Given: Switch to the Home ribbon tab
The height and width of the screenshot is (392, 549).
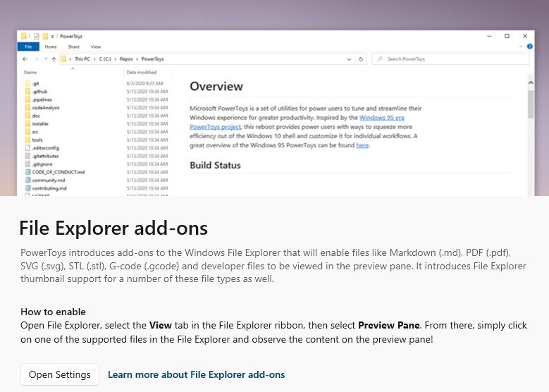Looking at the screenshot, I should 51,47.
